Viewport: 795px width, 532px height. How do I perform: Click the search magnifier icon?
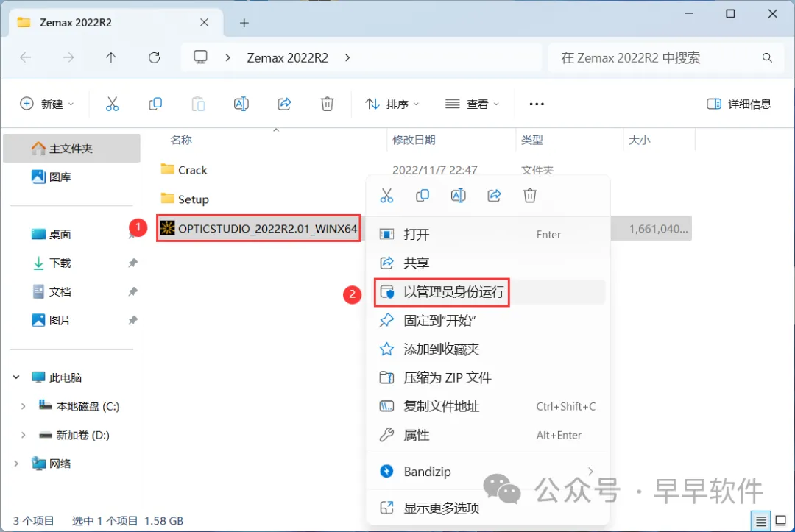tap(767, 57)
